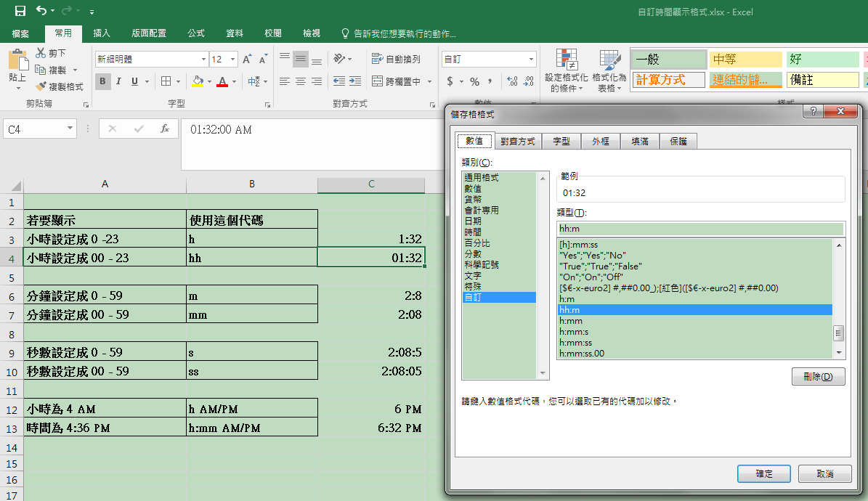The image size is (868, 501).
Task: Open the font name dropdown
Action: pos(203,60)
